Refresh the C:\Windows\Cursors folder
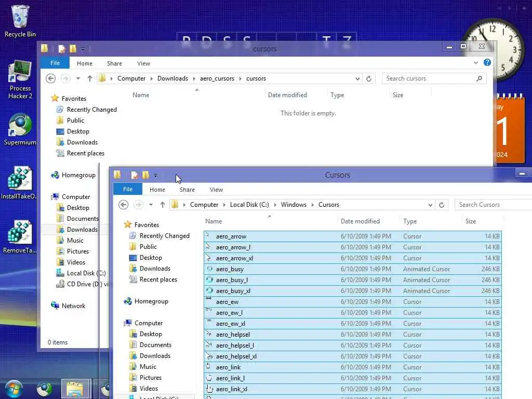This screenshot has height=399, width=532. click(x=442, y=205)
